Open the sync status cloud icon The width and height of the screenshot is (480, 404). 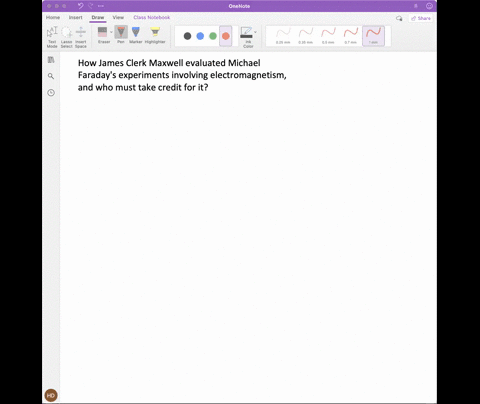coord(399,18)
